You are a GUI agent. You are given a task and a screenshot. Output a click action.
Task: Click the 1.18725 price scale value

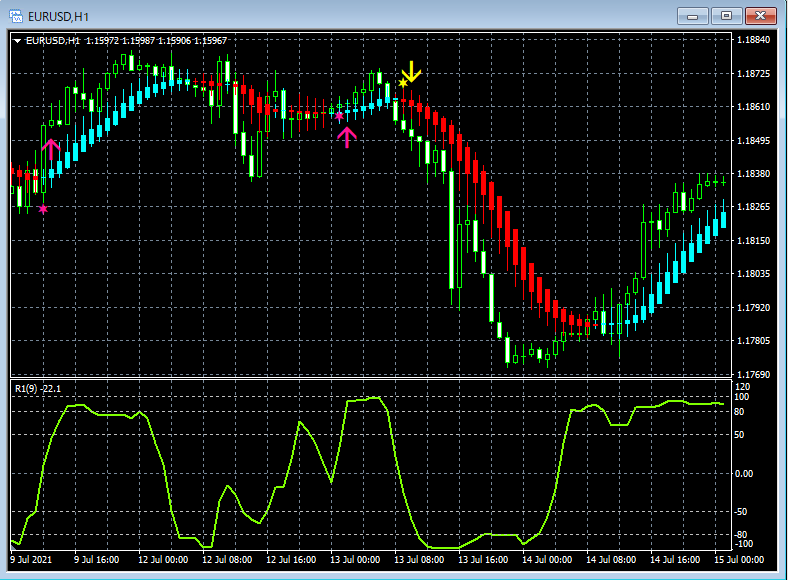tap(753, 73)
